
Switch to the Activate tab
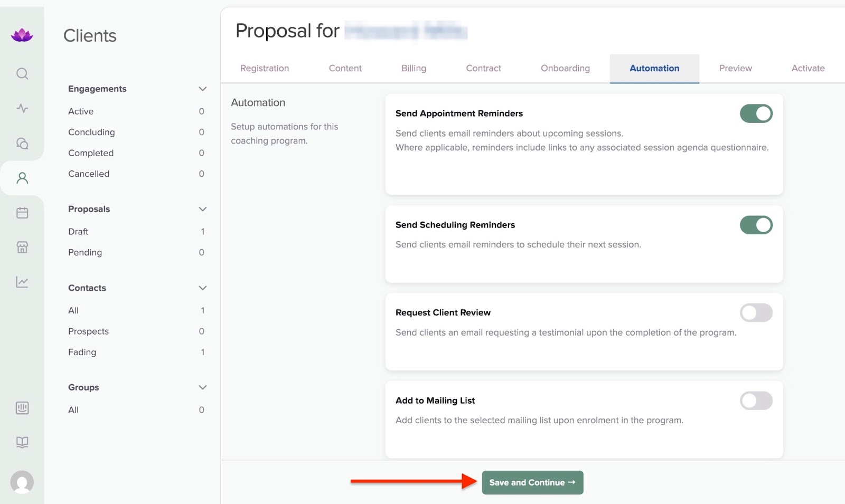[808, 68]
